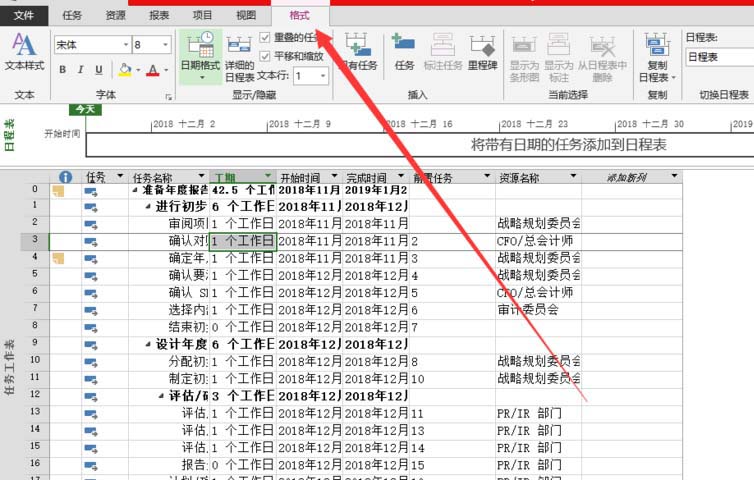Viewport: 754px width, 480px height.
Task: Switch to the 报表 ribbon tab
Action: [159, 15]
